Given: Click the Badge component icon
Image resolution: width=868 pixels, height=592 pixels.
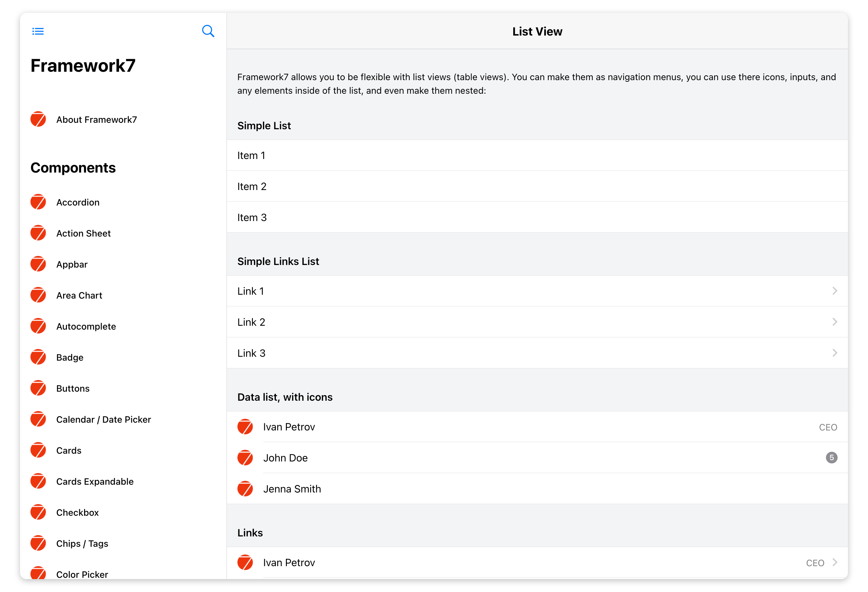Looking at the screenshot, I should pos(38,357).
